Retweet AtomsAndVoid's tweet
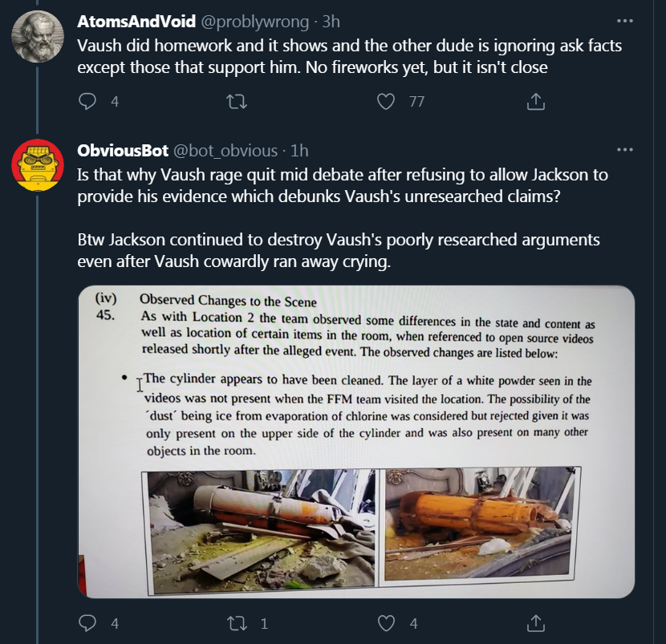The height and width of the screenshot is (644, 666). (237, 102)
